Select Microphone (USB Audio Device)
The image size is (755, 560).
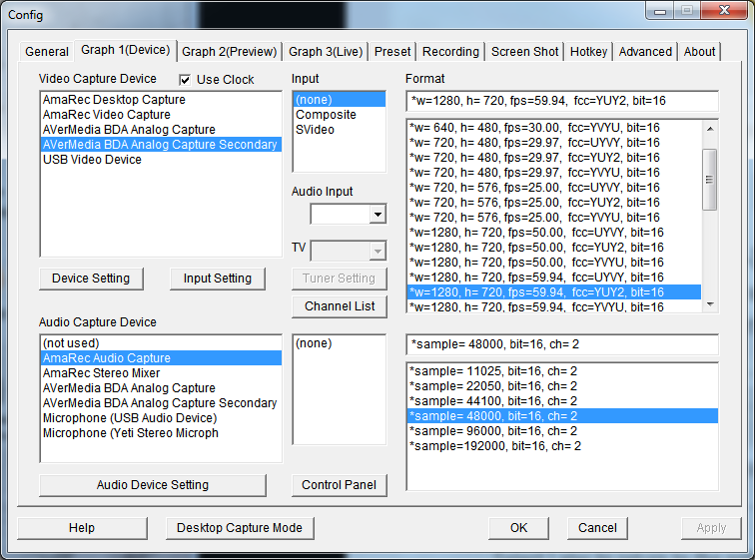161,417
